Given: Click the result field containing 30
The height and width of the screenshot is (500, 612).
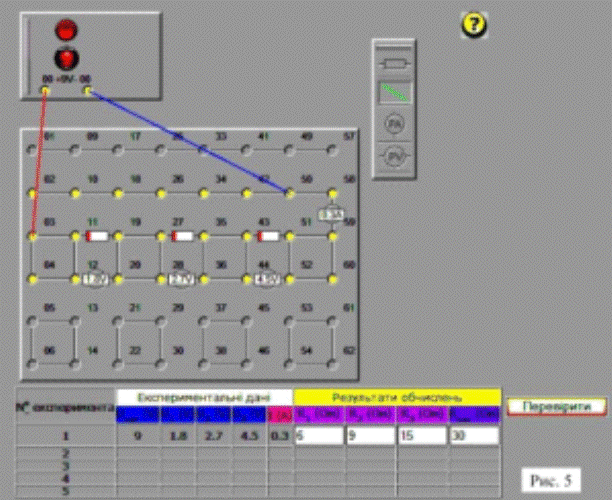Looking at the screenshot, I should 473,437.
